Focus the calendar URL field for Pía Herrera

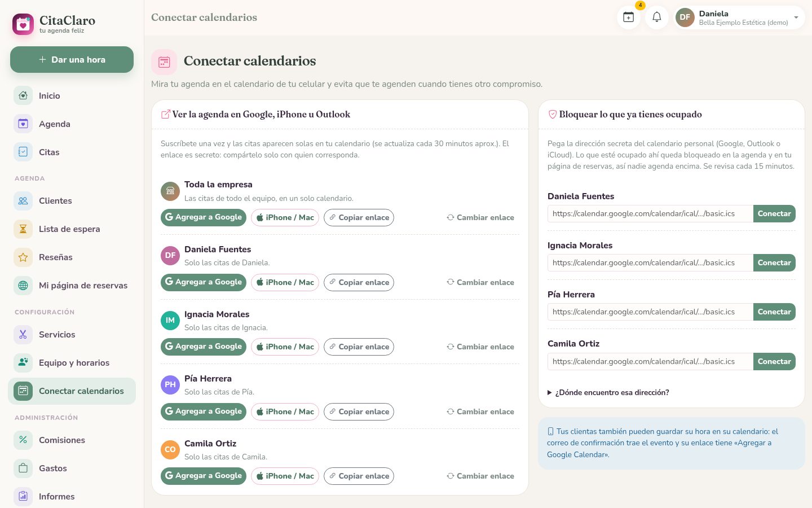(x=650, y=312)
